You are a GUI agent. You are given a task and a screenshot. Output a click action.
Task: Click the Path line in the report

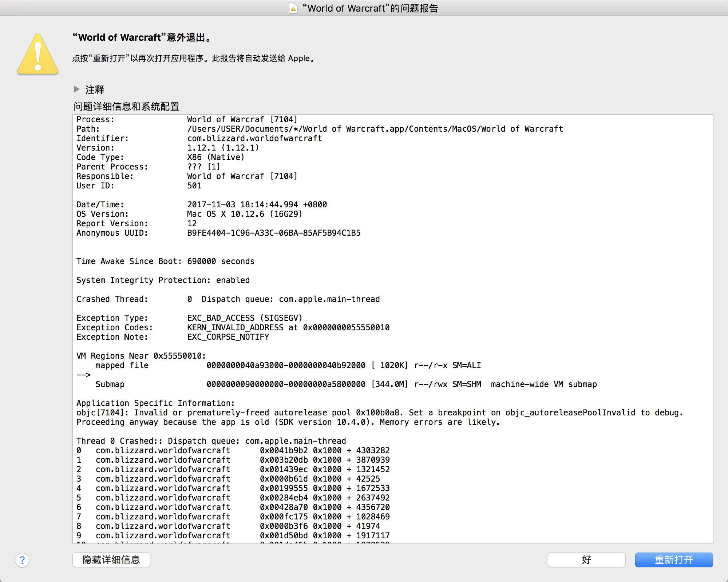[375, 129]
